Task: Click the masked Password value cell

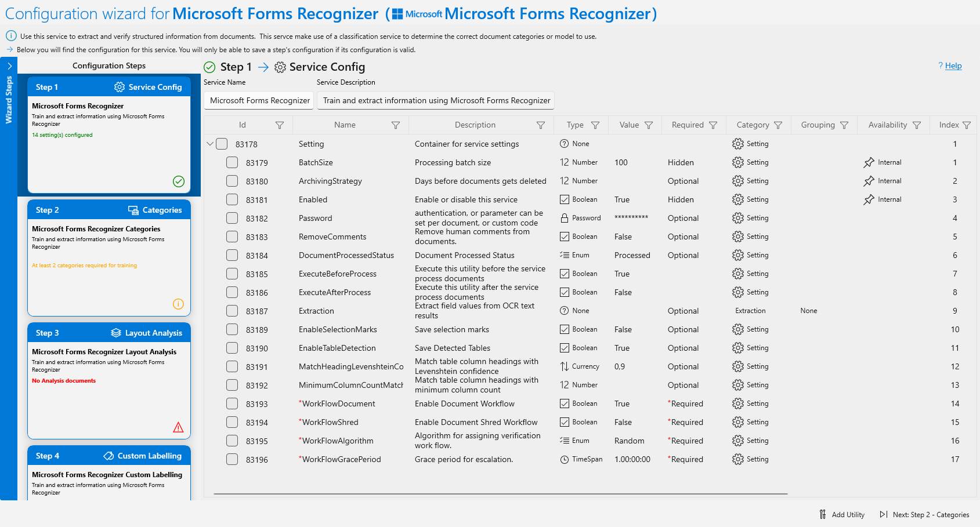Action: coord(631,218)
